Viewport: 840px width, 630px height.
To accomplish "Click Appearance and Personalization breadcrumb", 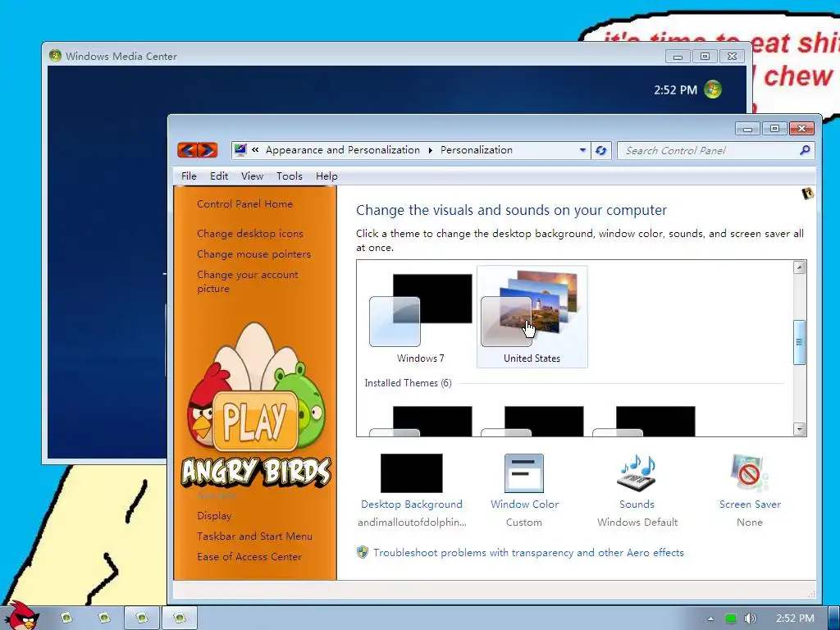I will click(x=343, y=150).
